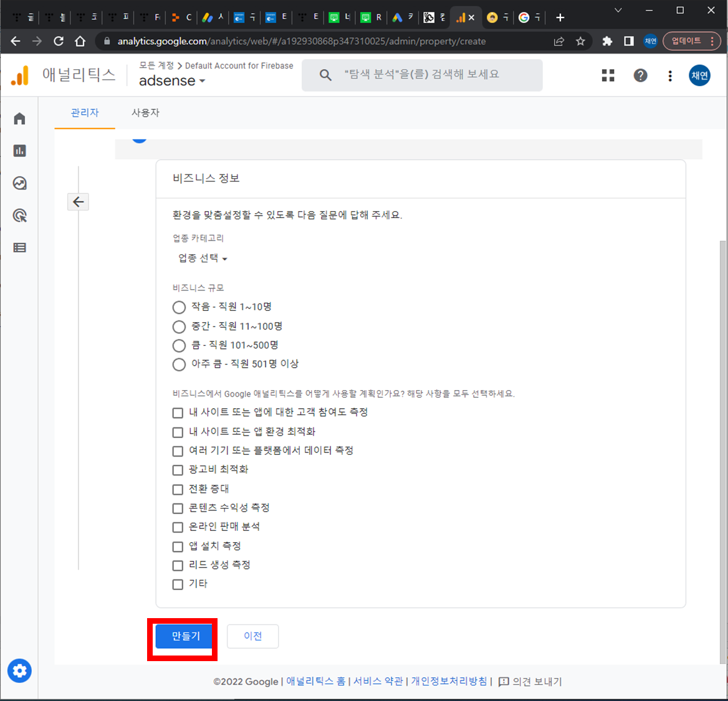Switch to the 사용자 tab

145,113
